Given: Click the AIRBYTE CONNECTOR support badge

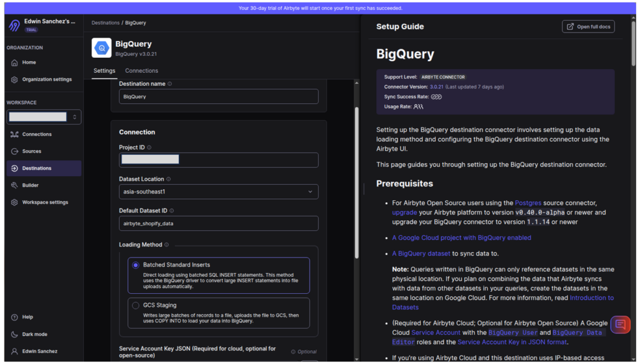Looking at the screenshot, I should click(443, 77).
